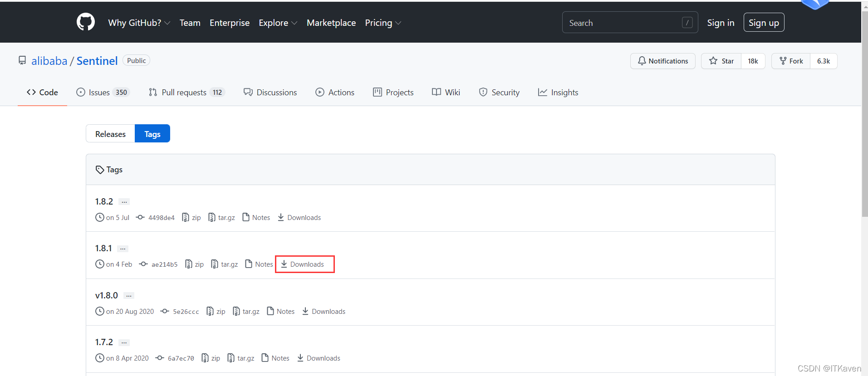Click the Sign up button
Viewport: 868px width, 376px height.
click(x=764, y=23)
